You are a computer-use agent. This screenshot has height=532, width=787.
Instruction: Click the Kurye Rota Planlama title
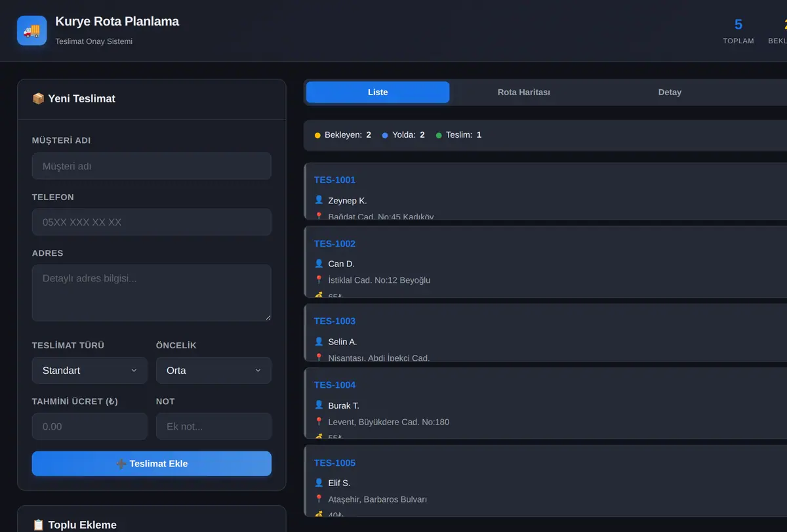117,22
